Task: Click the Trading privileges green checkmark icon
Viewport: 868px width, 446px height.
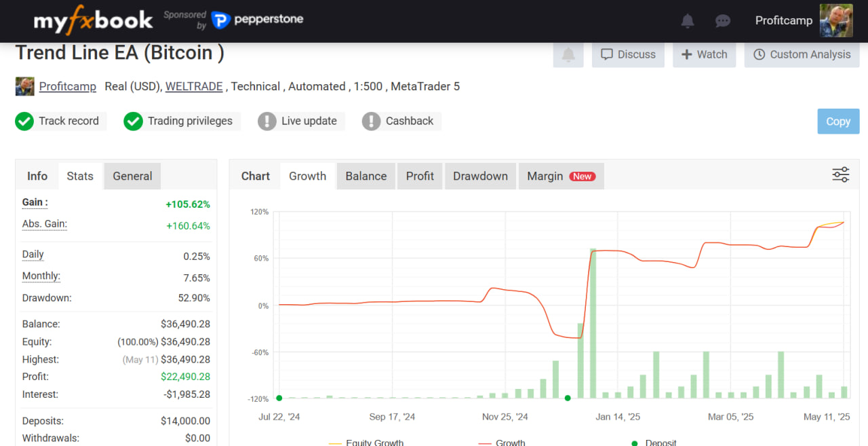Action: pyautogui.click(x=133, y=122)
